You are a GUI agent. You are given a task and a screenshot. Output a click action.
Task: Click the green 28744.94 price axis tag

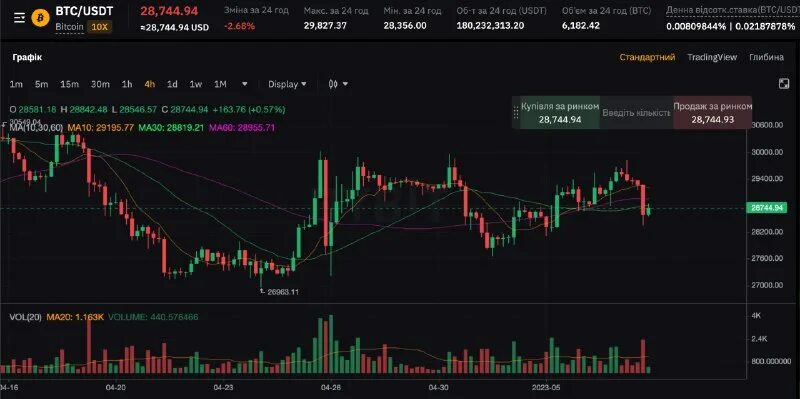pos(767,208)
